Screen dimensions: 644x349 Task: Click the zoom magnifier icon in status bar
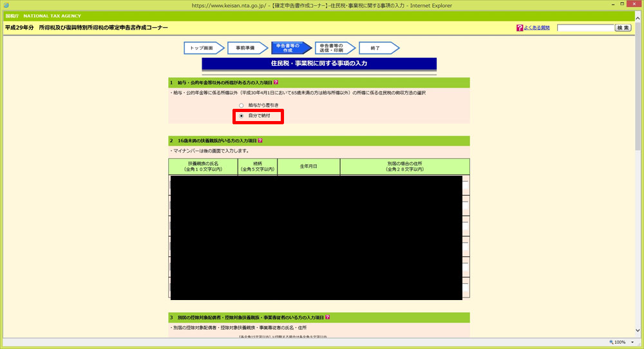[x=611, y=342]
